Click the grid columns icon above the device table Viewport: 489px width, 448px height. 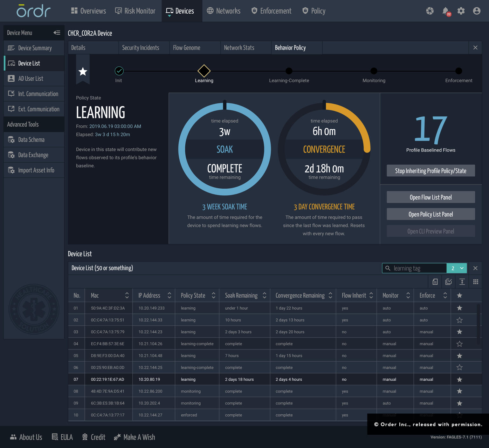coord(476,282)
